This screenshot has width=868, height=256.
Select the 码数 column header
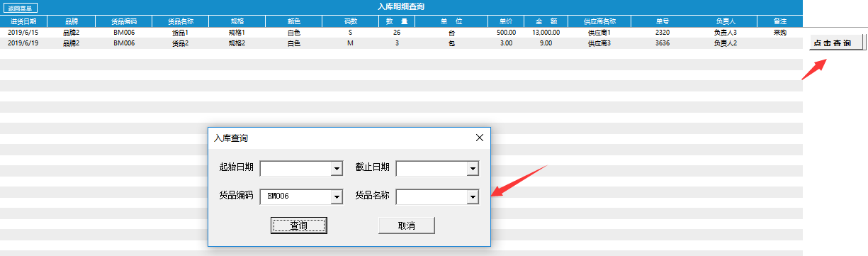click(x=350, y=21)
